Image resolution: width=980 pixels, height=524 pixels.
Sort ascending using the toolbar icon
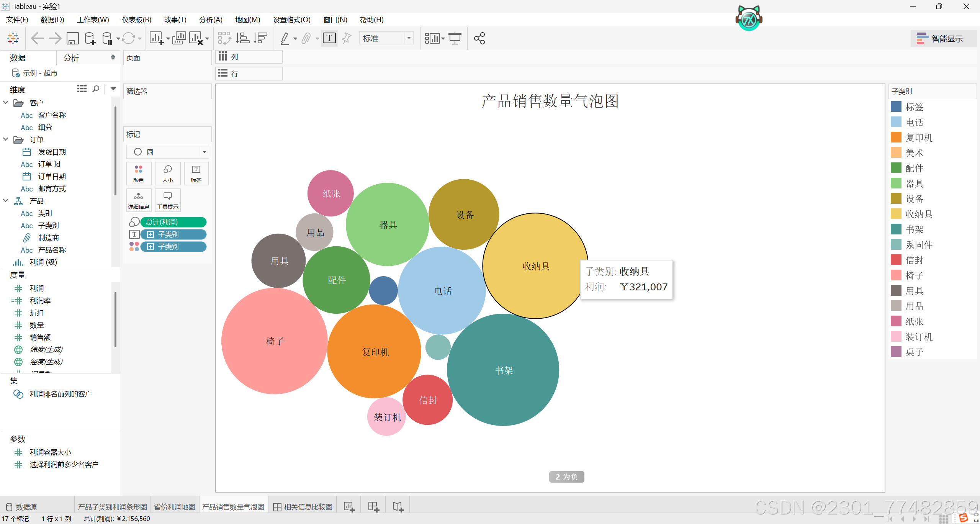click(242, 38)
